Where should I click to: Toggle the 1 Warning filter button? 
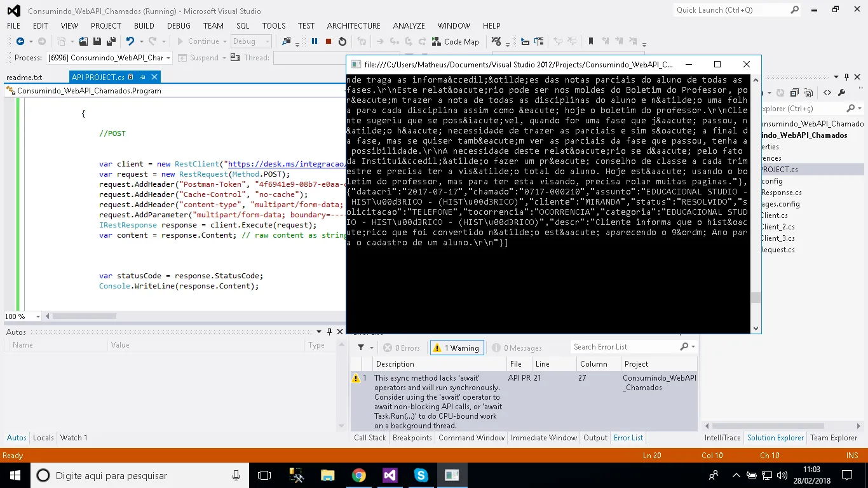tap(456, 348)
